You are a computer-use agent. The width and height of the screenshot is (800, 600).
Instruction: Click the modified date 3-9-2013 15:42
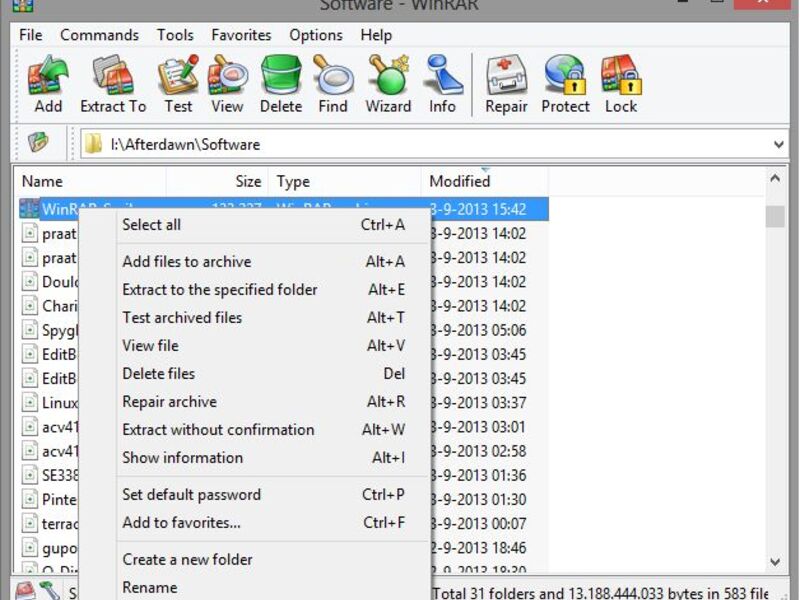[x=478, y=209]
